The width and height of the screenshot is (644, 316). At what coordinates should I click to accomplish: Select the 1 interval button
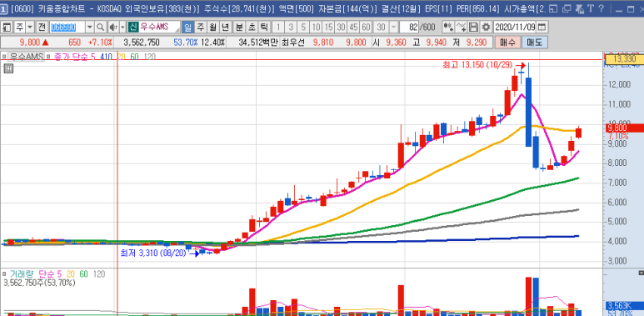(x=278, y=28)
